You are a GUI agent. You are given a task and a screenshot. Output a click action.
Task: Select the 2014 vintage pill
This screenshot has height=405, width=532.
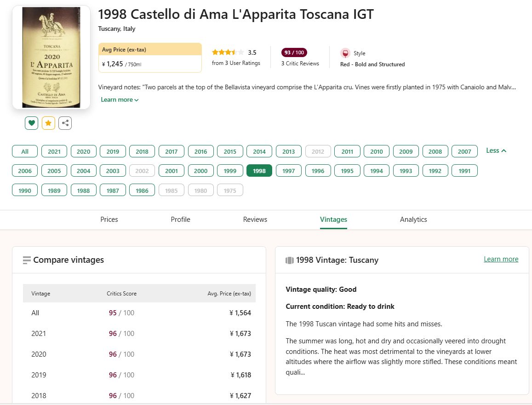coord(259,151)
